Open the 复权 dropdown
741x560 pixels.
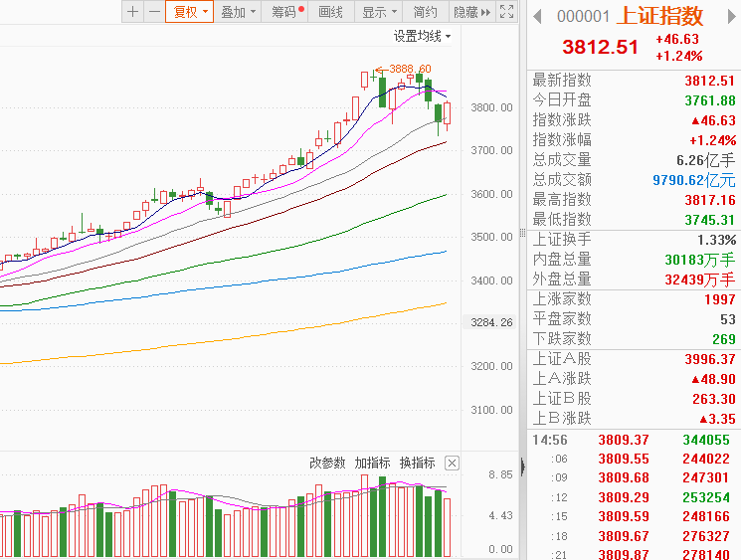pyautogui.click(x=190, y=12)
